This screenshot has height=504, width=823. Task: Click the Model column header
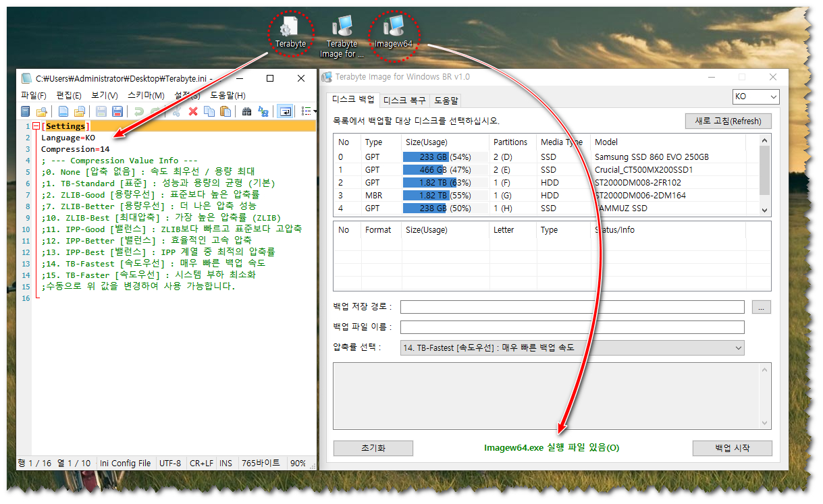click(x=668, y=142)
